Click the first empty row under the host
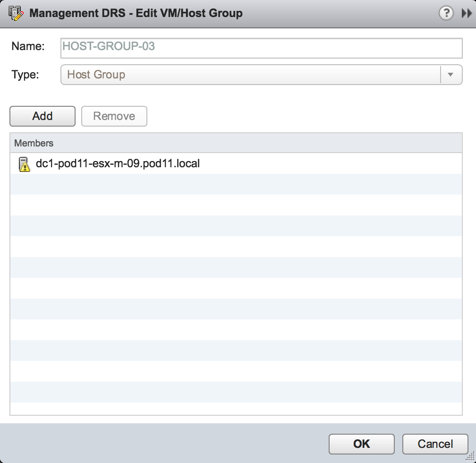The width and height of the screenshot is (476, 463). coord(235,184)
